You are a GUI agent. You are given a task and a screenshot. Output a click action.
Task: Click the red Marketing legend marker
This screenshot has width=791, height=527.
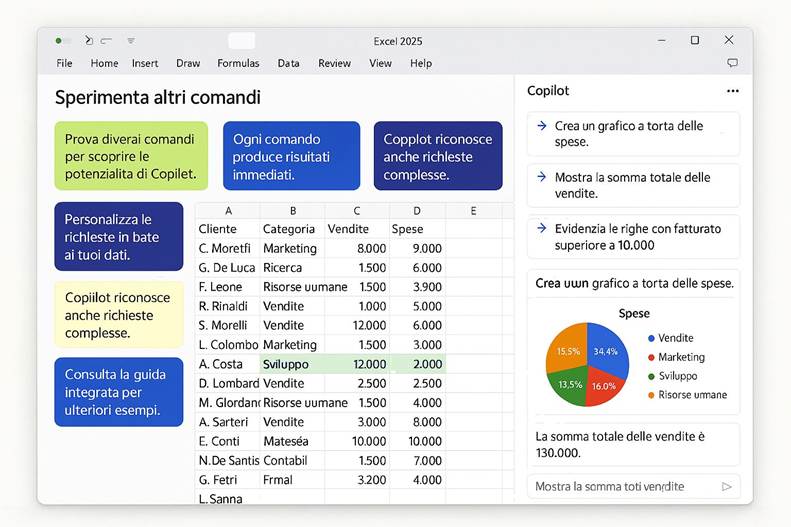pos(651,357)
